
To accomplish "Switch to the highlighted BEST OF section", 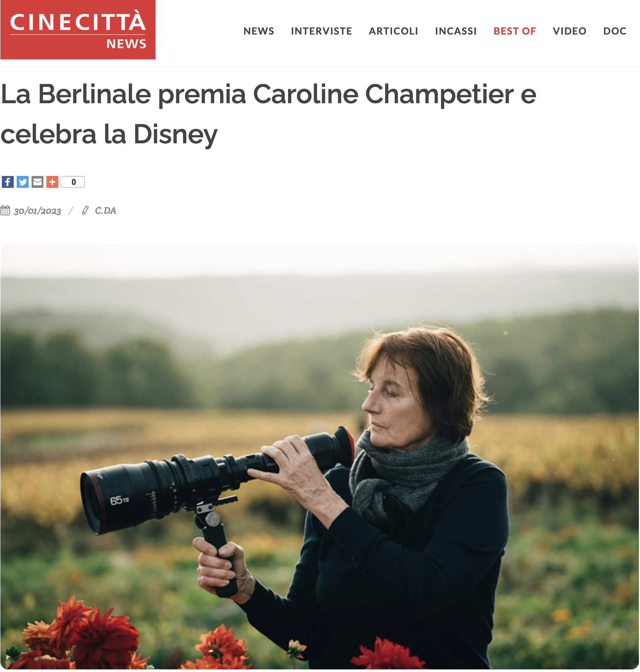I will point(514,31).
